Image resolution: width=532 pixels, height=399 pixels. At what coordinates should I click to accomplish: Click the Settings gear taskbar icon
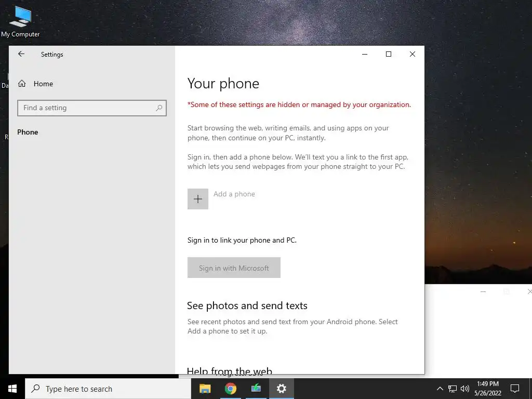[281, 389]
